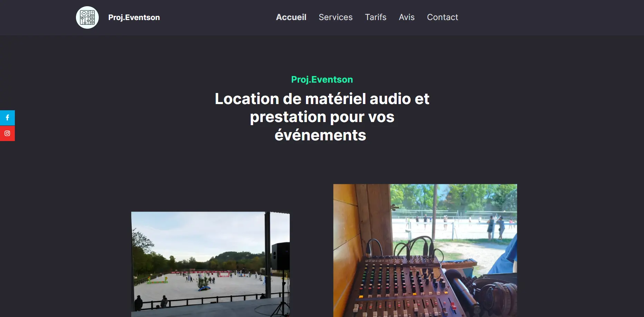
Task: Go to the Accueil page
Action: [x=291, y=17]
